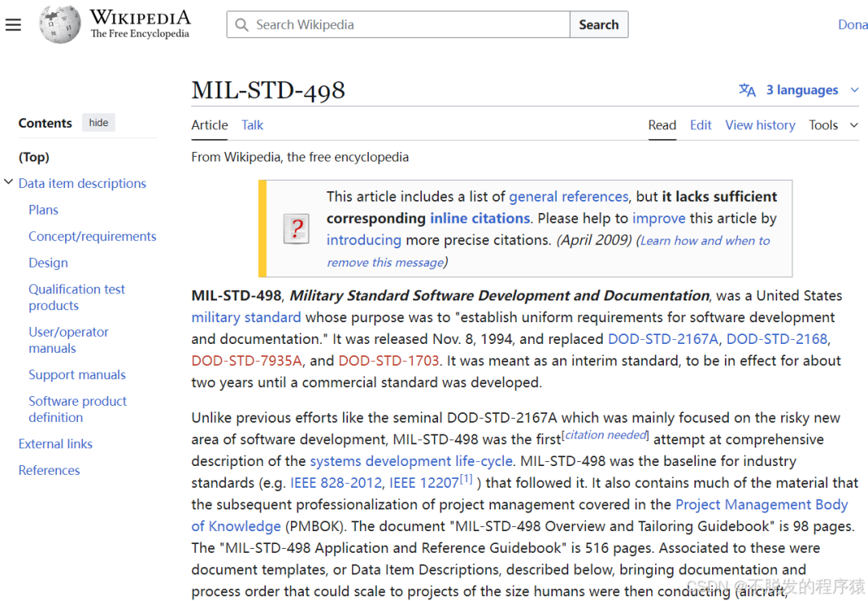Screen dimensions: 868x601
Task: Open the IEEE 12207 link
Action: pyautogui.click(x=424, y=483)
